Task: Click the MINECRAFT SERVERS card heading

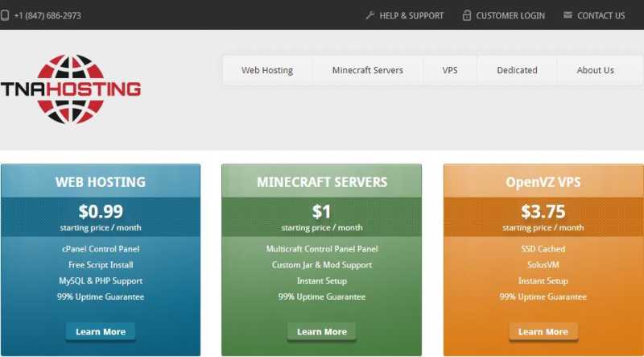Action: click(x=322, y=182)
